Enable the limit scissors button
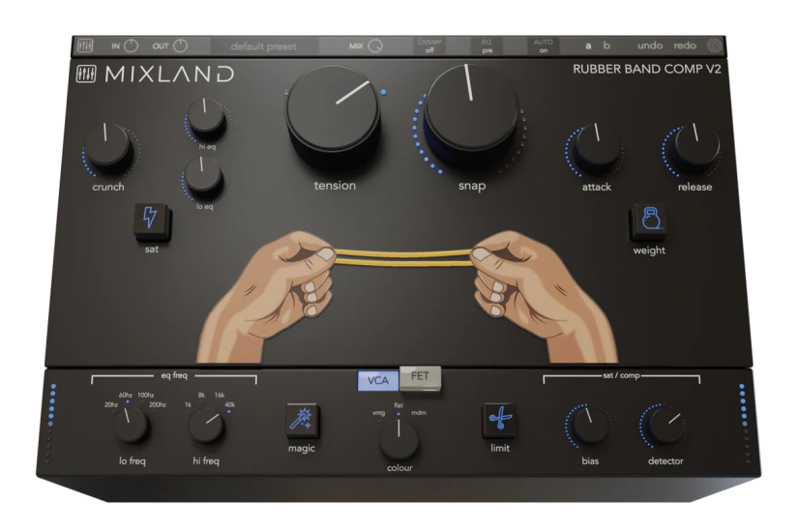Image resolution: width=798 pixels, height=532 pixels. click(x=500, y=421)
